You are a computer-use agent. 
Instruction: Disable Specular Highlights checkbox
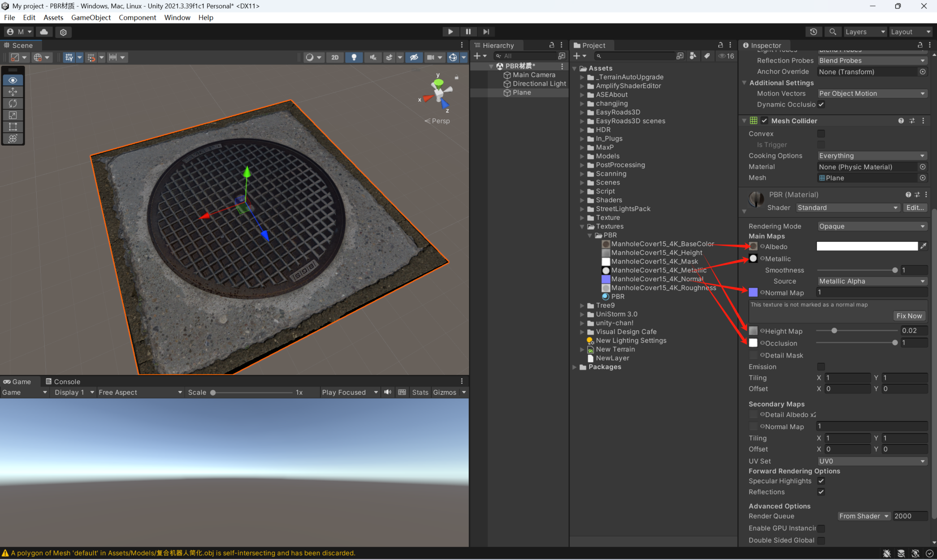click(821, 481)
